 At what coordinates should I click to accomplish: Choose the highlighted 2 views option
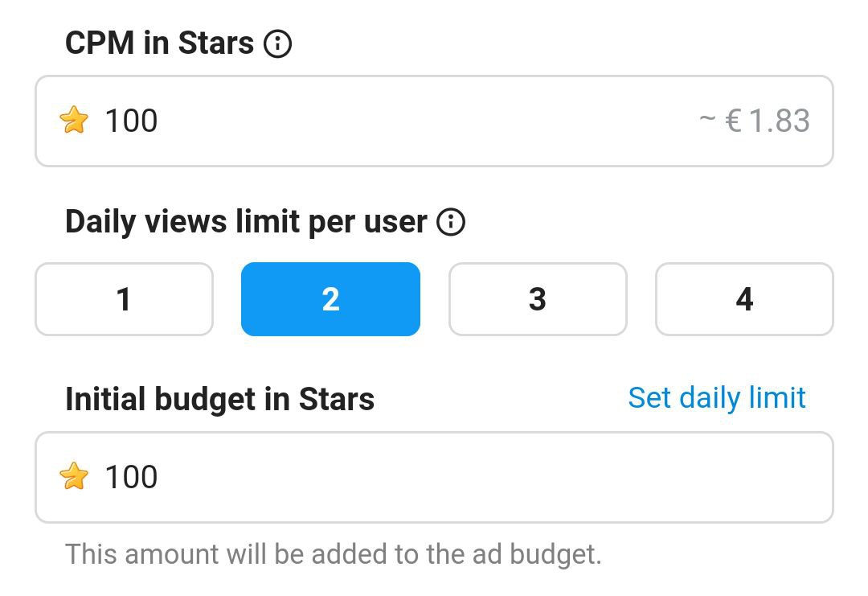coord(330,299)
